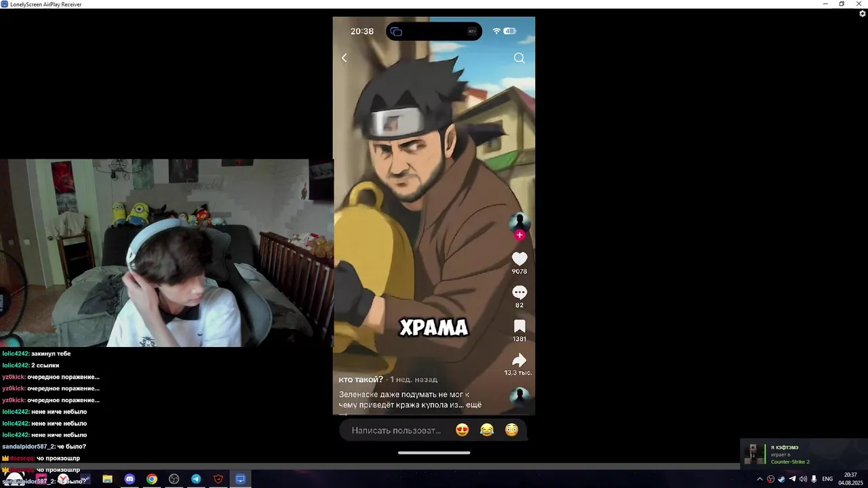
Task: Click the "1 нед. назад" post date
Action: point(414,380)
